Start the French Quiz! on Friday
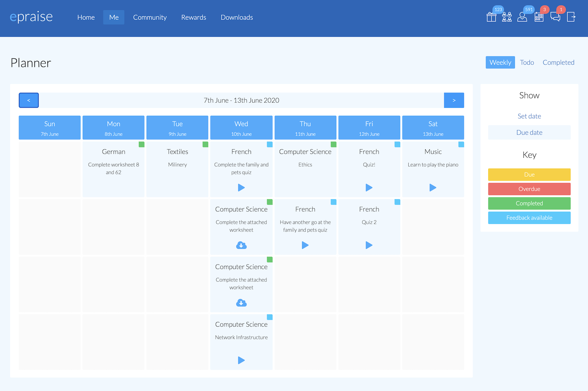Viewport: 588px width, 391px height. pos(369,187)
